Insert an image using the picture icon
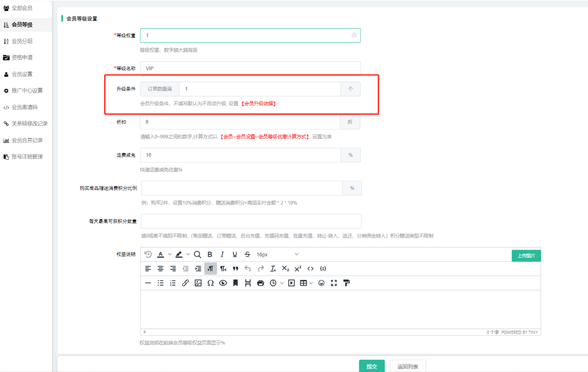The image size is (588, 372). point(198,283)
